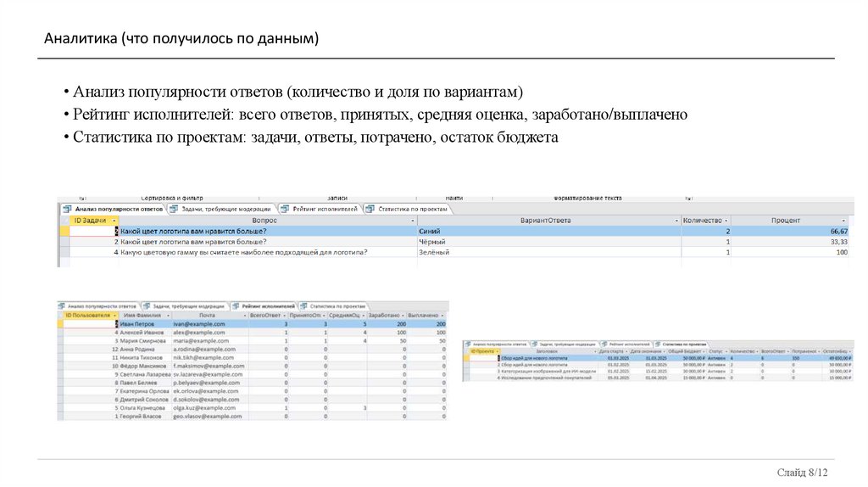The image size is (868, 487).
Task: Click the 'Мария Смирнова' name cell
Action: pyautogui.click(x=145, y=341)
